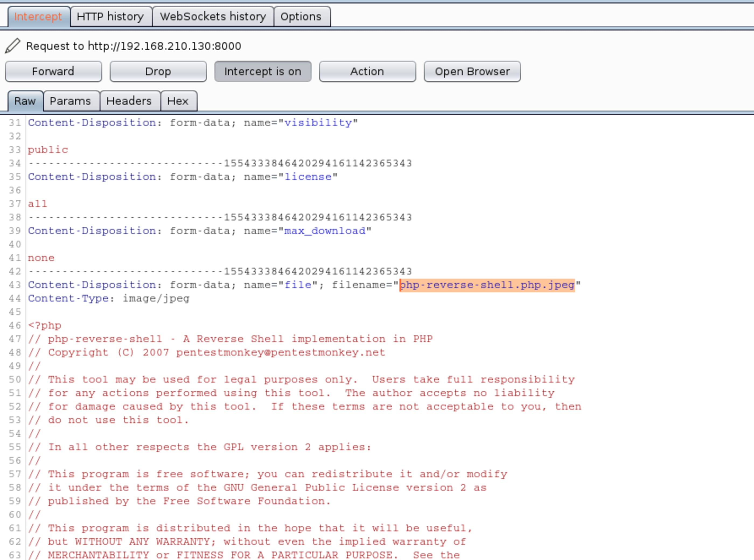754x560 pixels.
Task: Open the Action menu button
Action: (367, 72)
